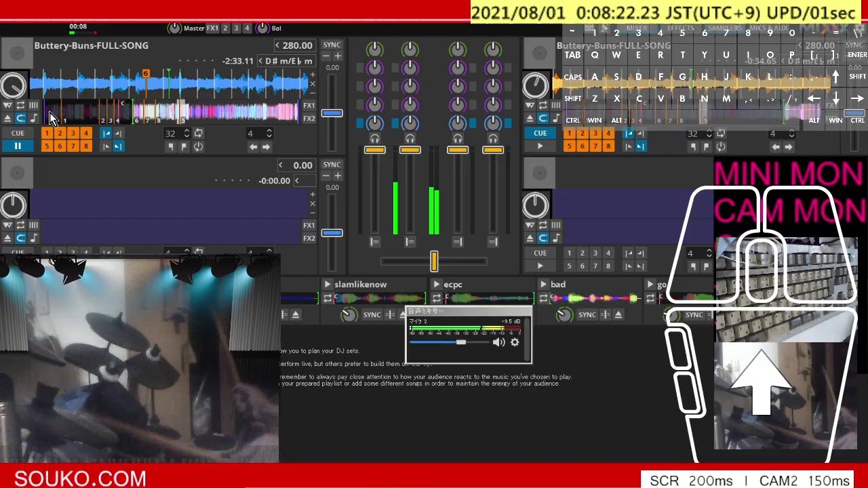Toggle Master FX1 button in top bar

point(212,28)
